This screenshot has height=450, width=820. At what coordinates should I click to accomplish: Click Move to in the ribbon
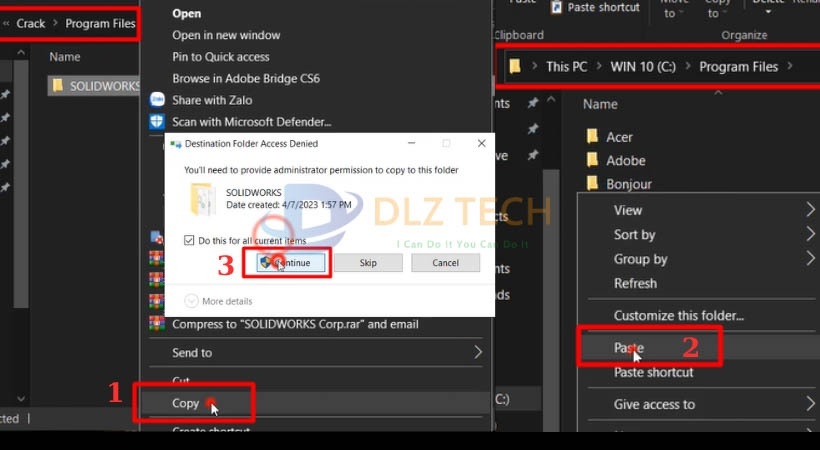pos(674,8)
